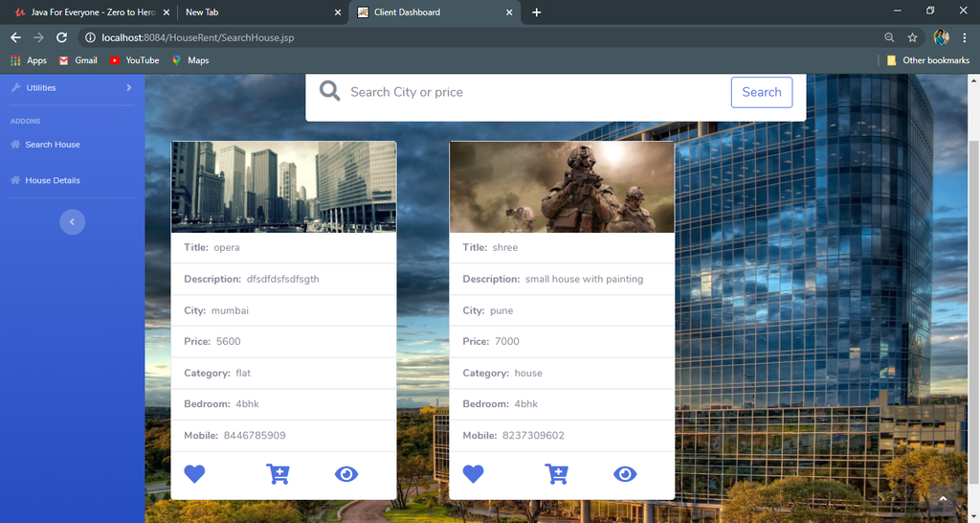
Task: Click the description dfsdfdsfsdfsgth
Action: point(282,279)
